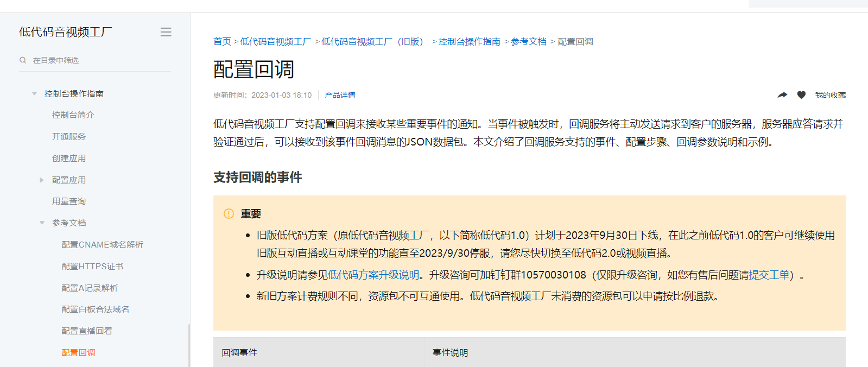Click the 更新时间 2023-01-03 18:10 text
This screenshot has width=868, height=367.
[x=263, y=95]
